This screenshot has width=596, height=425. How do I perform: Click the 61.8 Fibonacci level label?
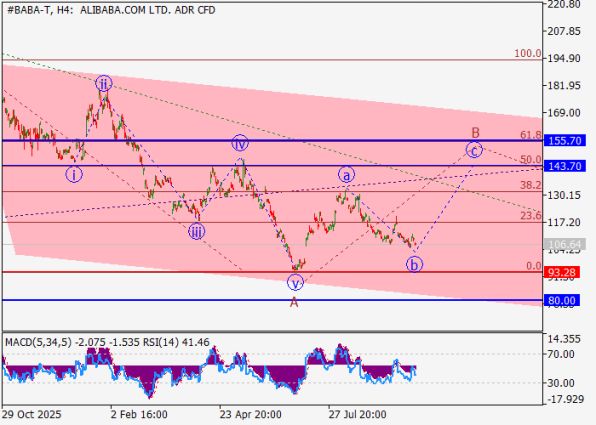tap(531, 135)
